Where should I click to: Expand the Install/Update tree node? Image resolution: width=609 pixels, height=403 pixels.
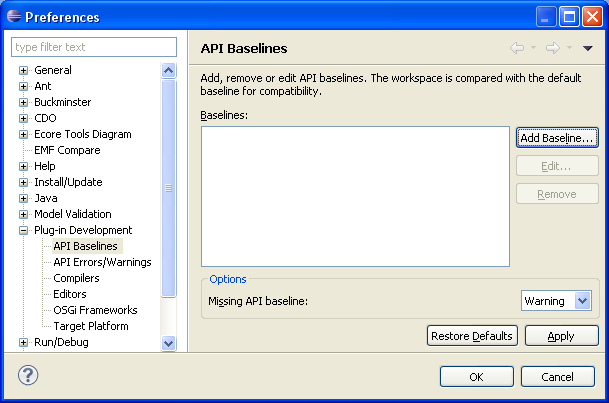(23, 182)
